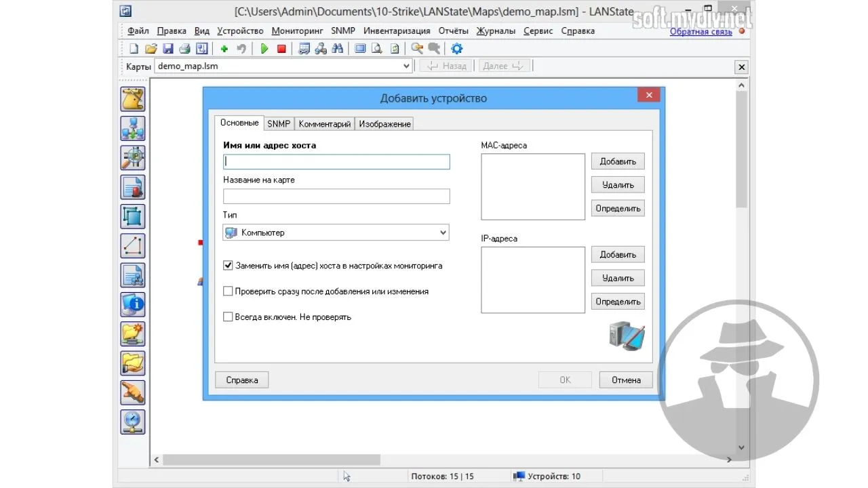Click Удалить next to MAC-адреса
Image resolution: width=868 pixels, height=488 pixels.
coord(618,185)
